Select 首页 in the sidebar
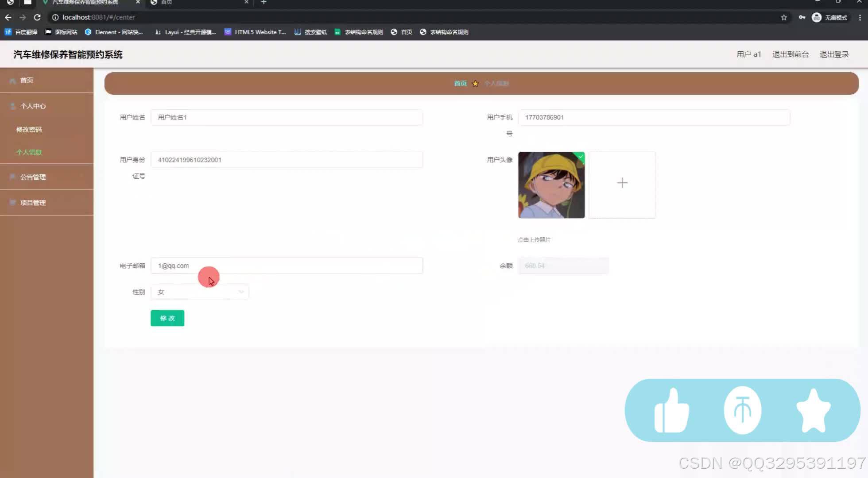This screenshot has height=478, width=868. [x=27, y=80]
